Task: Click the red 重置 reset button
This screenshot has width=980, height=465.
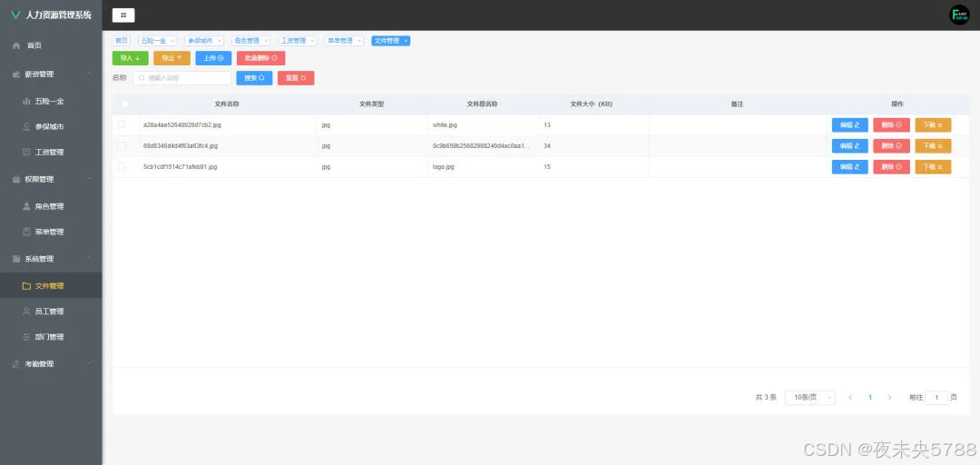Action: (296, 78)
